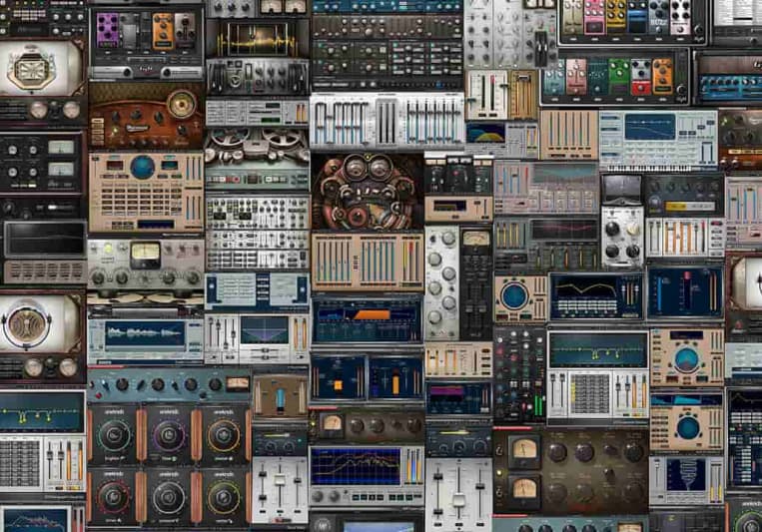Select the blue pedal in the upper-right pedalboard
Image resolution: width=762 pixels, height=532 pixels.
[636, 19]
